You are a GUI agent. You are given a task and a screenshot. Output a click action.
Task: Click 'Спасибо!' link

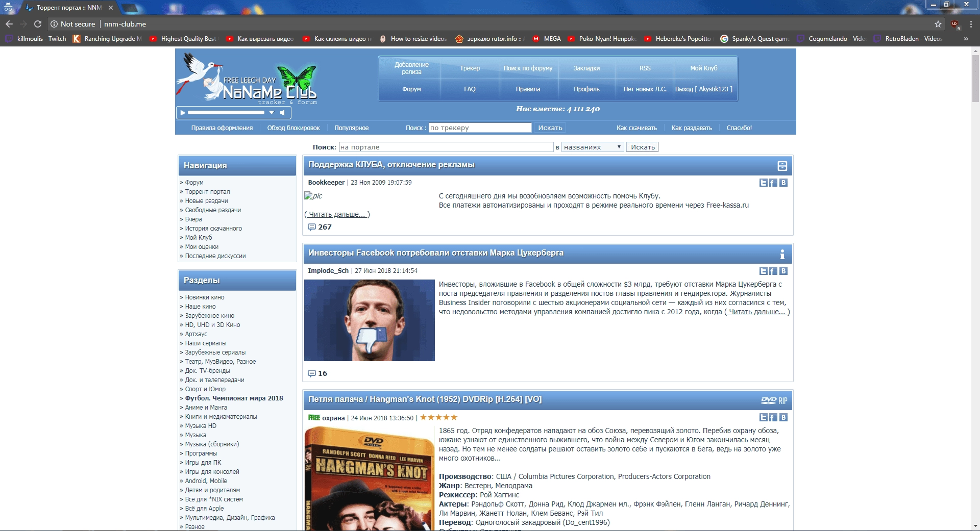(739, 128)
